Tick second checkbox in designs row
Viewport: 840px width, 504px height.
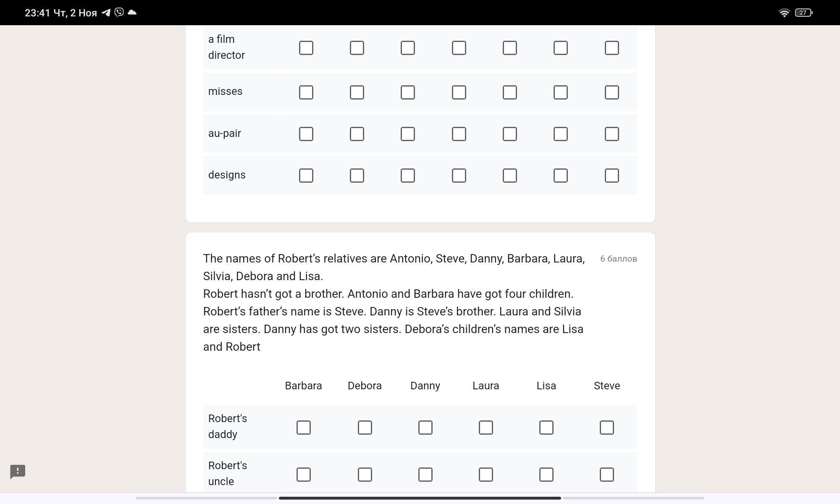point(357,176)
